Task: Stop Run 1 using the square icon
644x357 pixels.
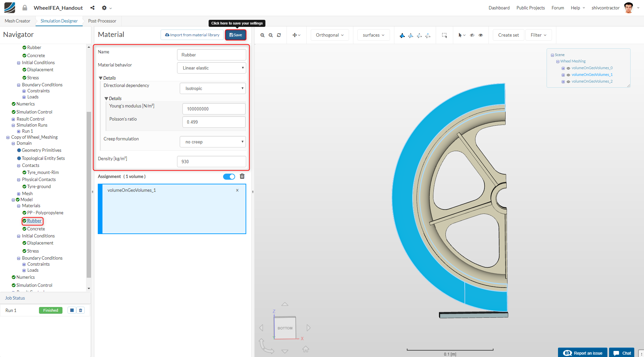Action: (x=72, y=310)
